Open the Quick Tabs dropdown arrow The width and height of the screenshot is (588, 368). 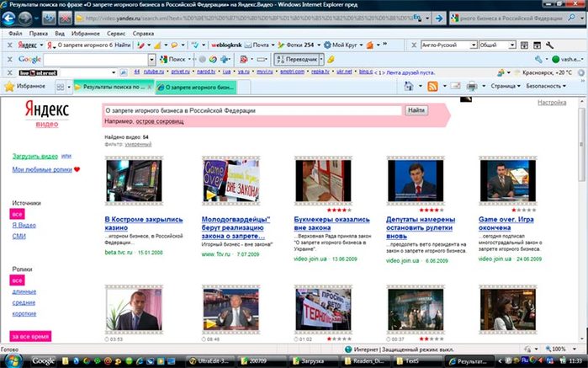(x=69, y=87)
